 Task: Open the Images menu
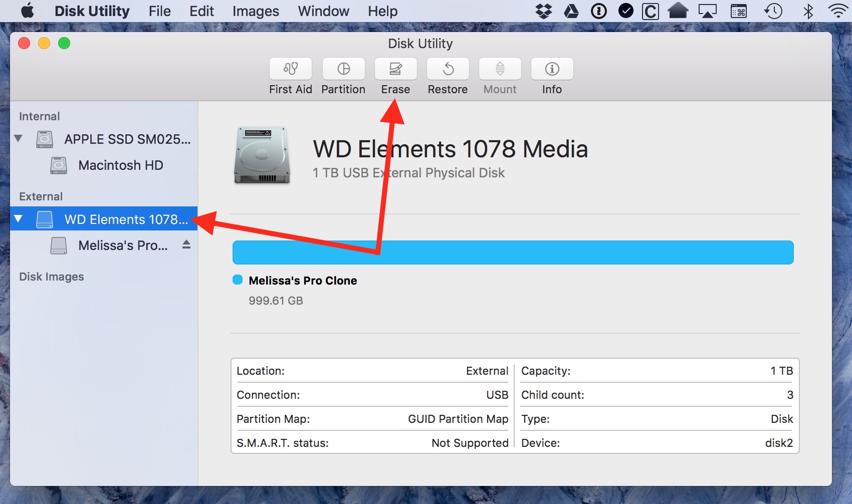tap(256, 11)
